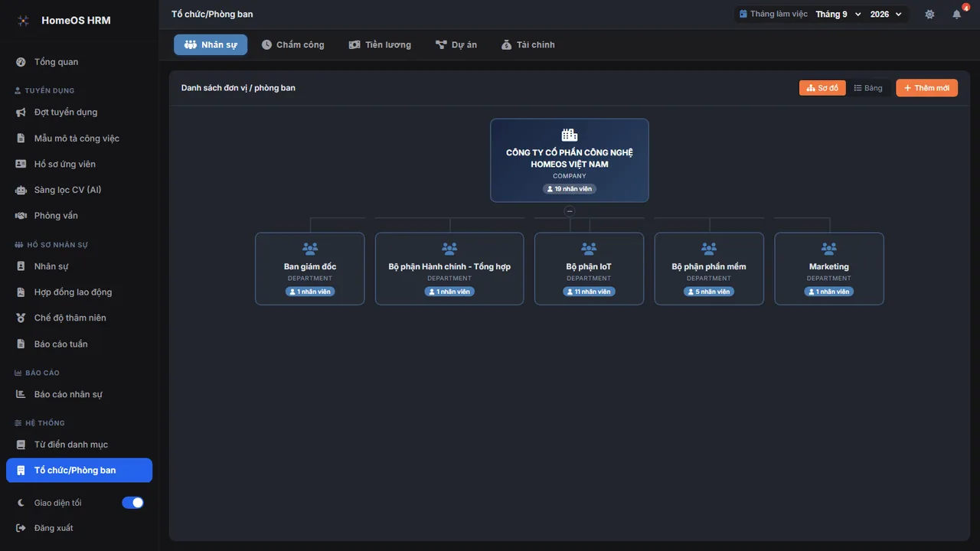Select Tổ chức/Phòng ban sidebar item
This screenshot has width=980, height=551.
[79, 471]
